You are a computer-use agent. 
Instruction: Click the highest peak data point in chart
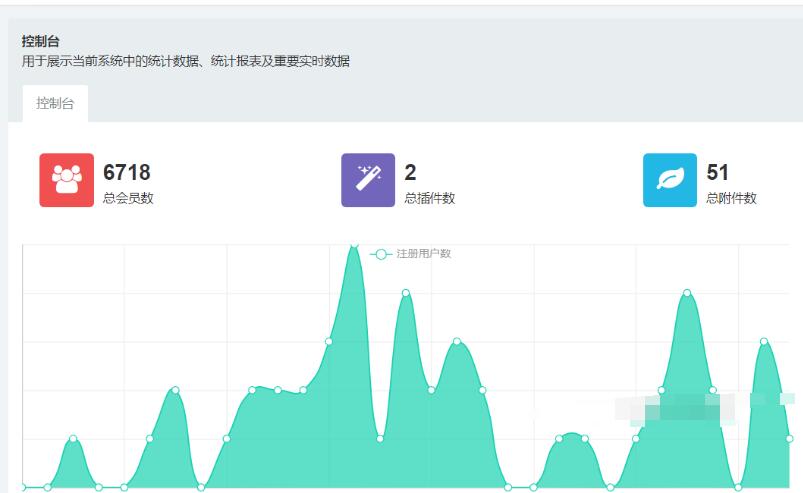click(x=354, y=246)
